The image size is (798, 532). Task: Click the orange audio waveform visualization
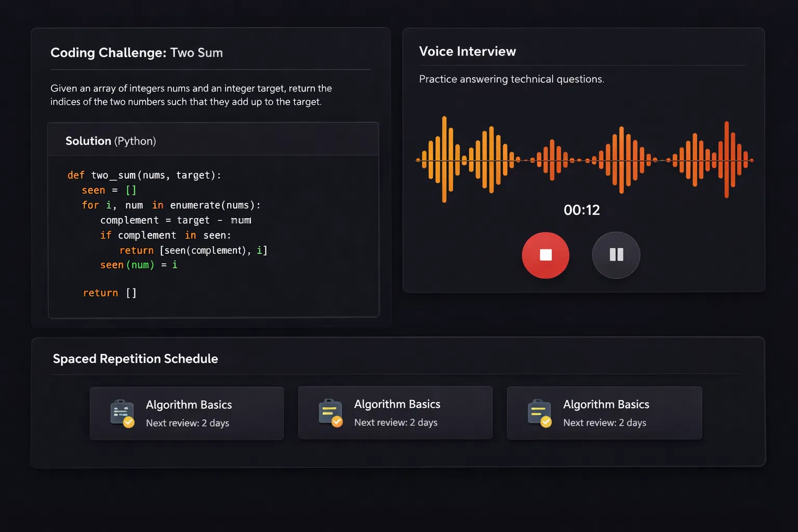(582, 158)
